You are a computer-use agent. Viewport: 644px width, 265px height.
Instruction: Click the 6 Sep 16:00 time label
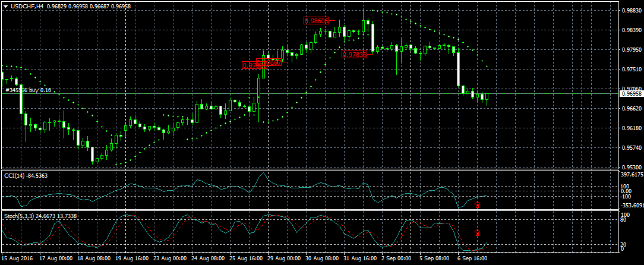[472, 259]
